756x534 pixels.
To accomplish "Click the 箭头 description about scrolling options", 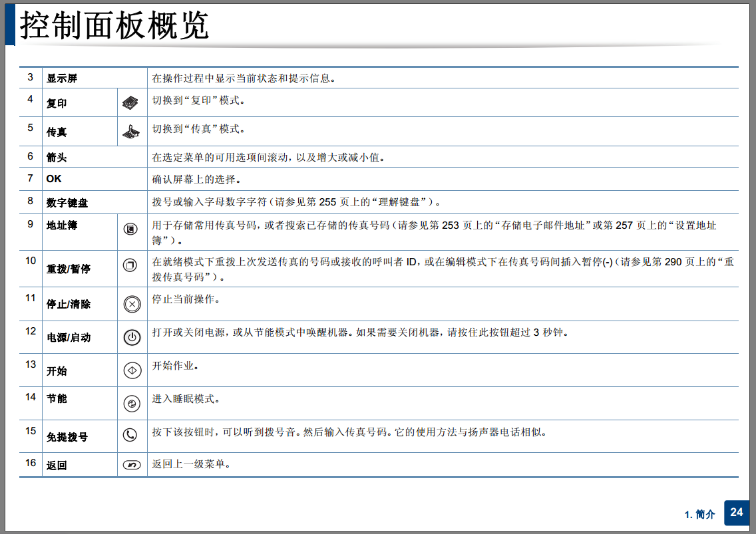I will (x=269, y=158).
